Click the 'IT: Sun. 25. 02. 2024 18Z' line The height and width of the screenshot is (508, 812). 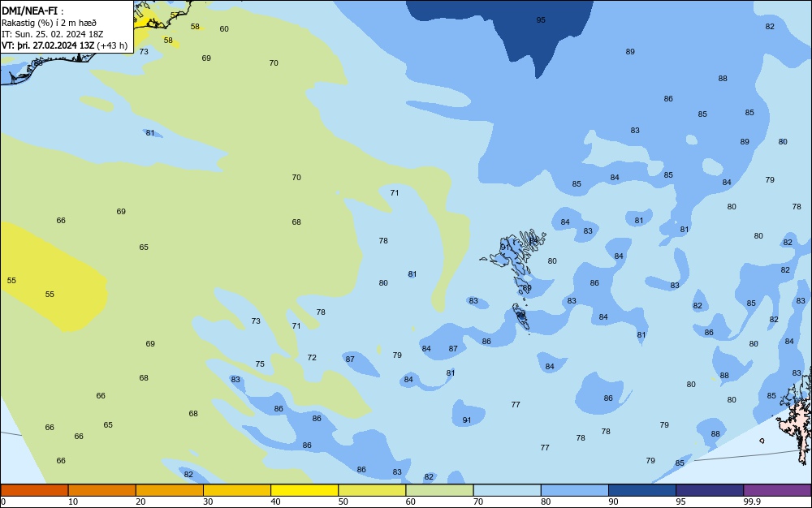pyautogui.click(x=52, y=34)
